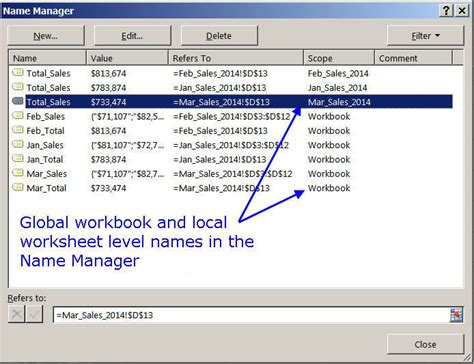The width and height of the screenshot is (474, 364).
Task: Click the Refers To column header
Action: point(236,58)
